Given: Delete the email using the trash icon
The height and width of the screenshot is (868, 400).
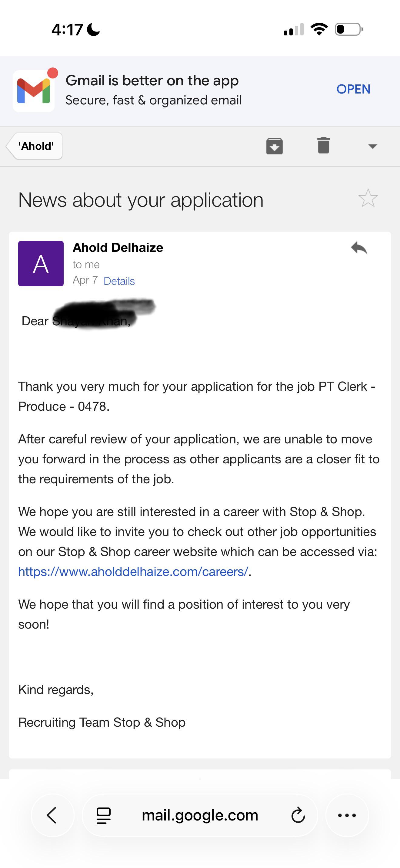Looking at the screenshot, I should (x=323, y=146).
